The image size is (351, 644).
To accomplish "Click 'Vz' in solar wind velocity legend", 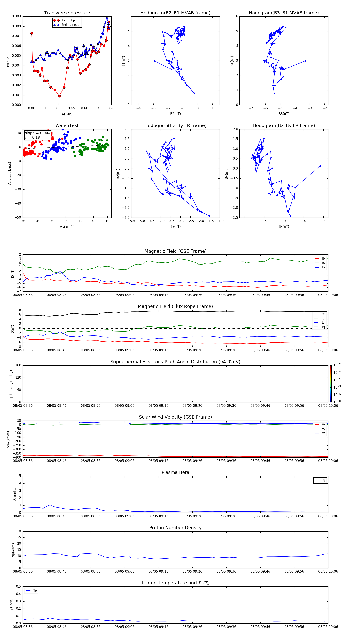I will coord(324,433).
